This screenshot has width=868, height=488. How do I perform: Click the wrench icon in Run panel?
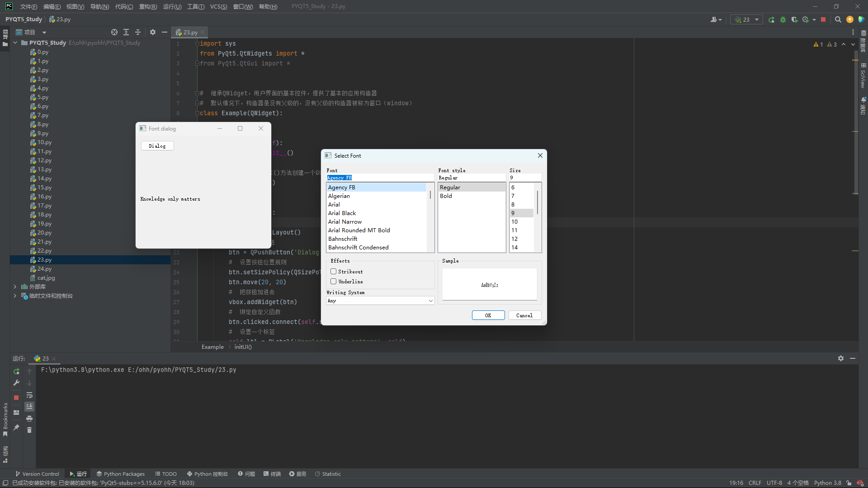[x=16, y=383]
